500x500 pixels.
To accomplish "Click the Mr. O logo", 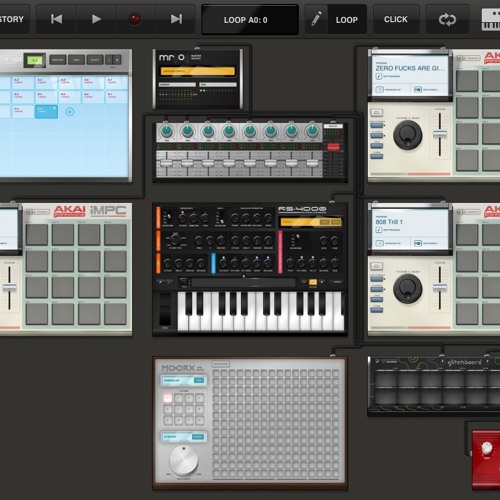I will [172, 58].
